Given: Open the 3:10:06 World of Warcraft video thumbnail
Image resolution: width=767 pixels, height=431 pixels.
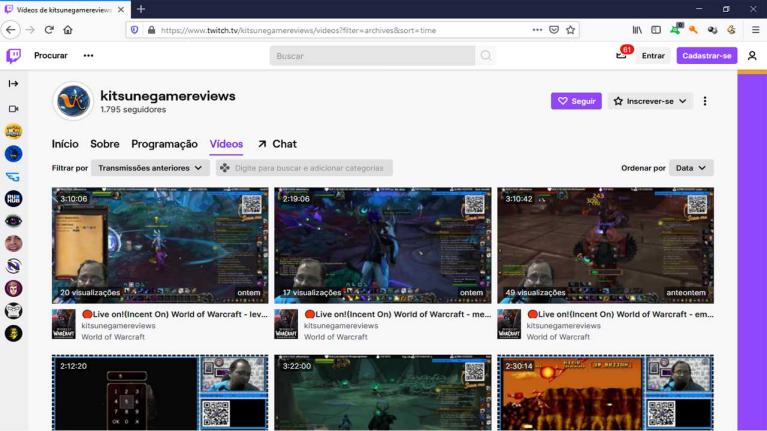Looking at the screenshot, I should [x=160, y=245].
